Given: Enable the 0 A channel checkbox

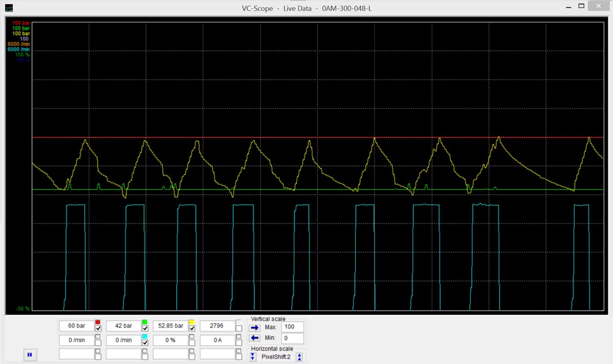Looking at the screenshot, I should pyautogui.click(x=239, y=342).
